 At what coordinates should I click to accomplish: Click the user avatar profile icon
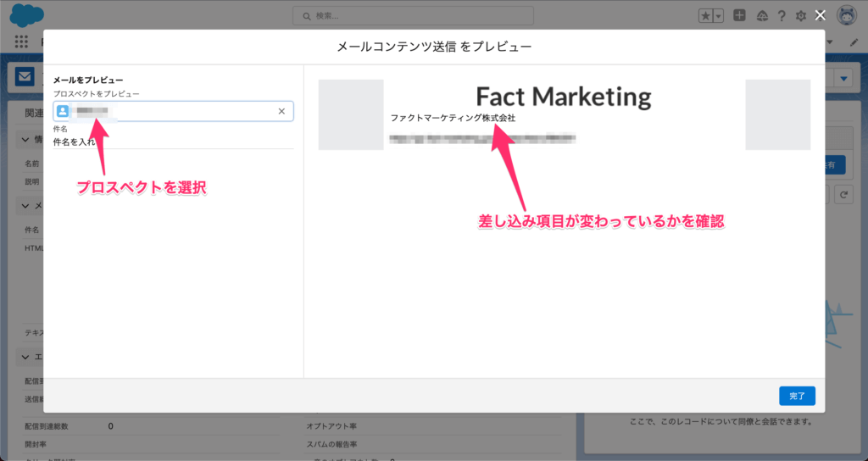846,15
